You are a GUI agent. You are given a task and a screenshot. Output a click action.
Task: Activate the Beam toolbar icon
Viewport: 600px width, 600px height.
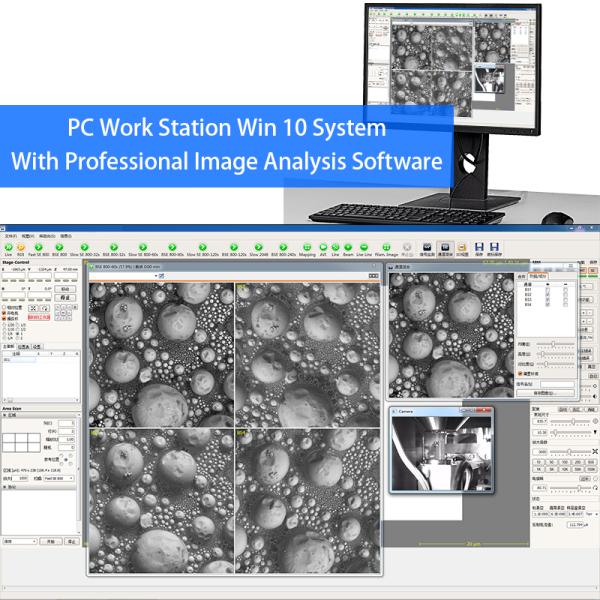pyautogui.click(x=349, y=246)
